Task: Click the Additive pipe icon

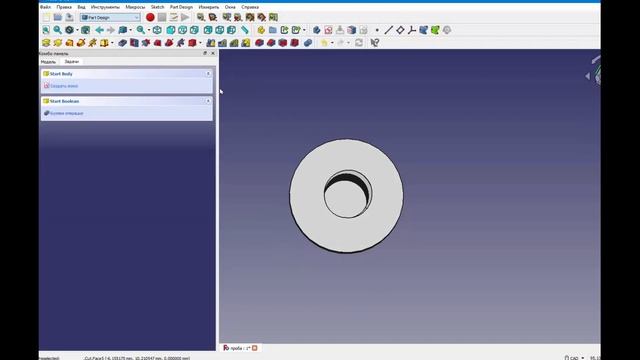Action: [x=81, y=42]
